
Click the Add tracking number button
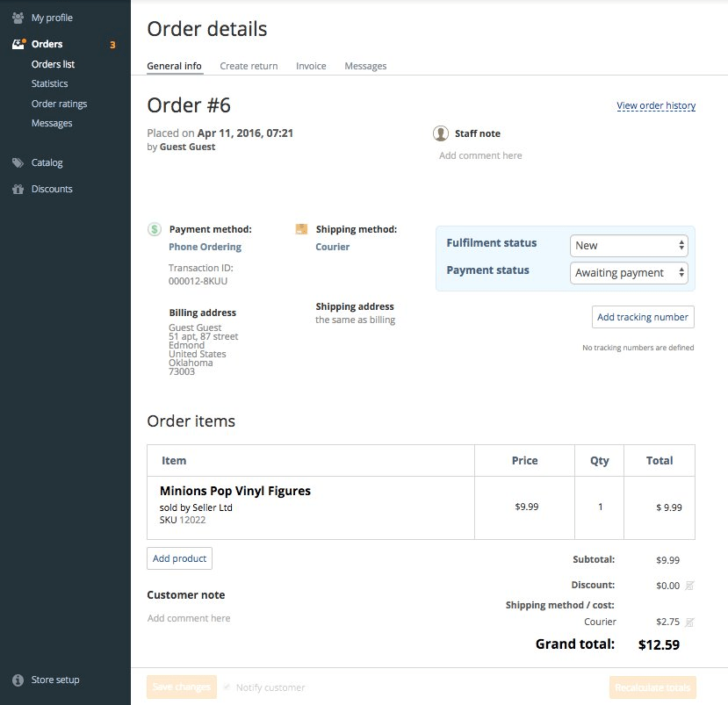[x=642, y=316]
